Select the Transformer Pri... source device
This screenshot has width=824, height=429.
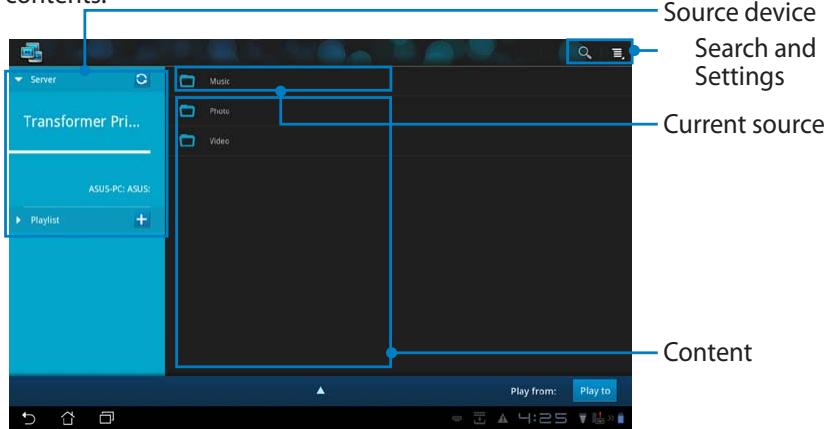81,122
